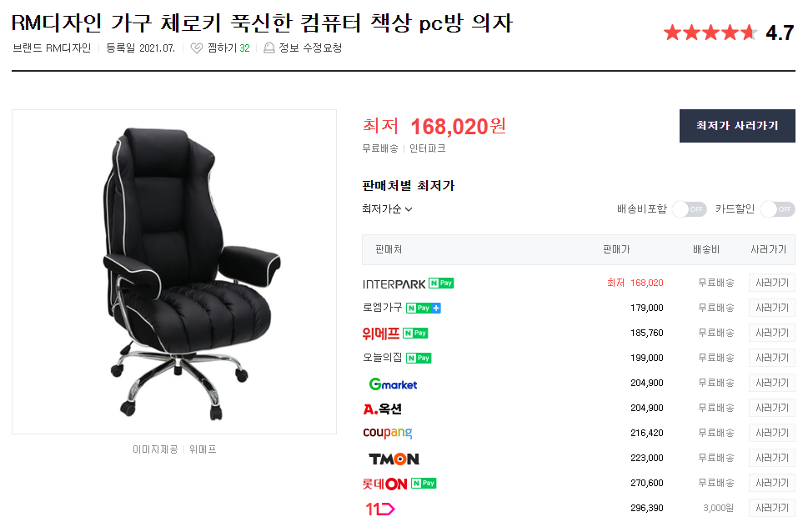Screen dimensions: 808x532
Task: Click the heart 찜하기 icon
Action: pos(196,48)
